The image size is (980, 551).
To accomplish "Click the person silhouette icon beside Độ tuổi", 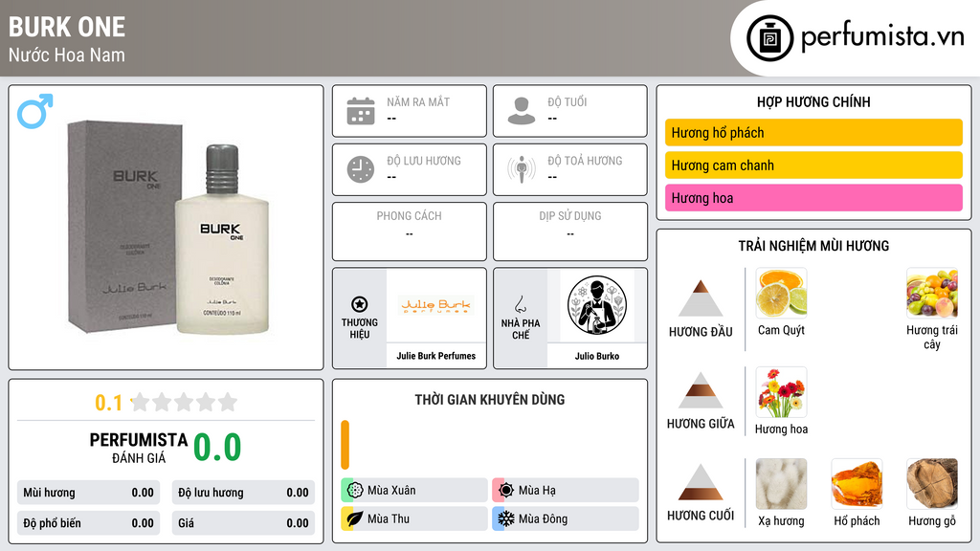I will (x=522, y=111).
